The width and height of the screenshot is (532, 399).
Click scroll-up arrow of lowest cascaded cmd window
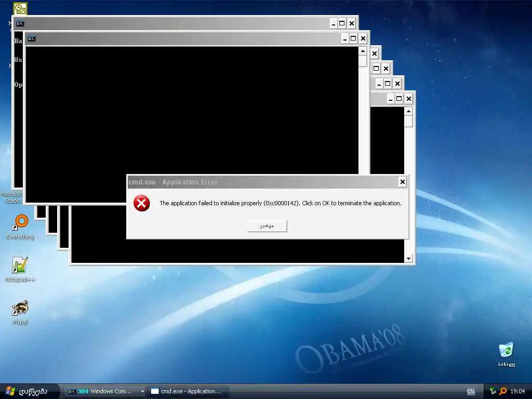click(408, 111)
